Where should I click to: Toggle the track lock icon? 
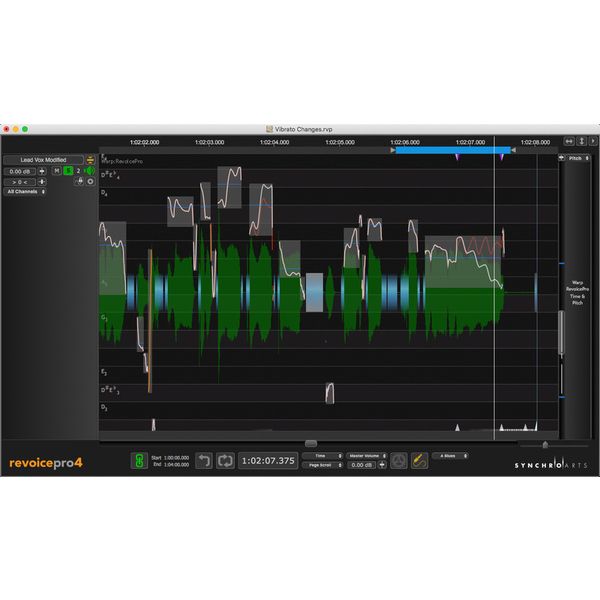point(79,181)
